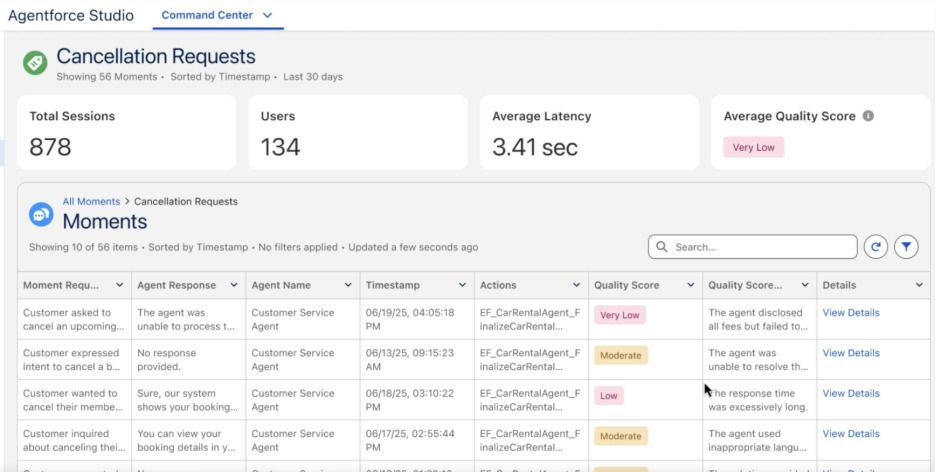936x472 pixels.
Task: Expand the Quality Score column menu
Action: (691, 285)
